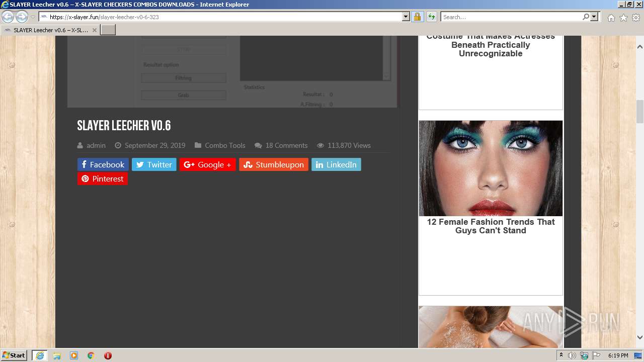This screenshot has width=644, height=362.
Task: Click the SLAYER LEECHER V0.6 heading
Action: 124,126
